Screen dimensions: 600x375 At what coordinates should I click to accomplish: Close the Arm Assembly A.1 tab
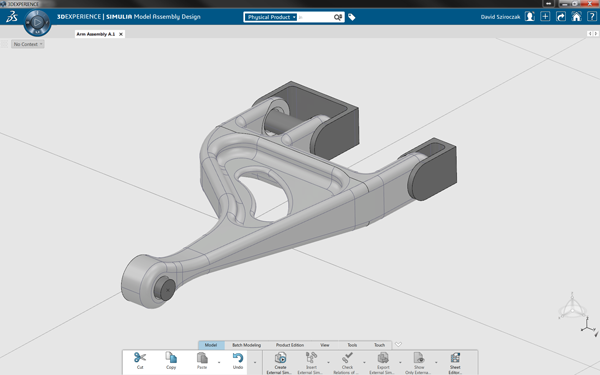(121, 34)
